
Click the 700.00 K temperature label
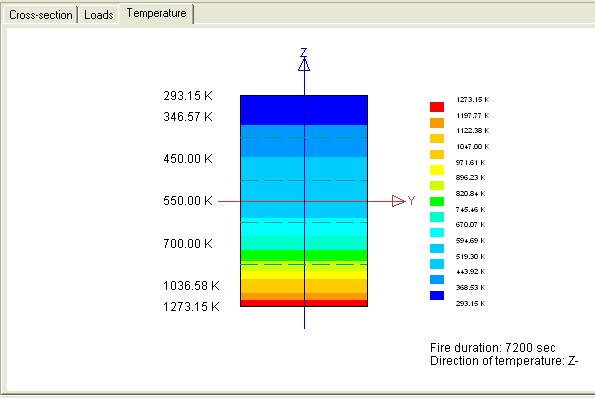tap(188, 244)
